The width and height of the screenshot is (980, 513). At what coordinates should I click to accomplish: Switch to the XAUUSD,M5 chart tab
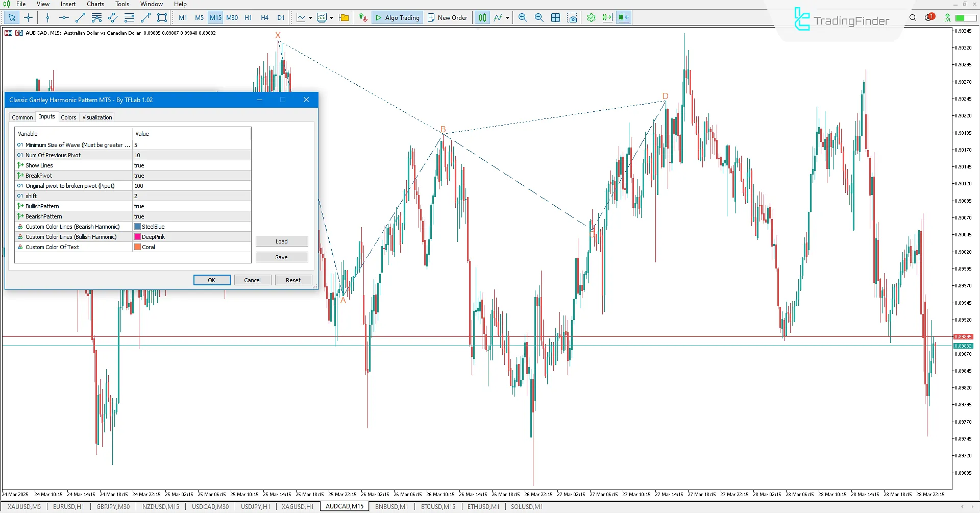(x=23, y=506)
